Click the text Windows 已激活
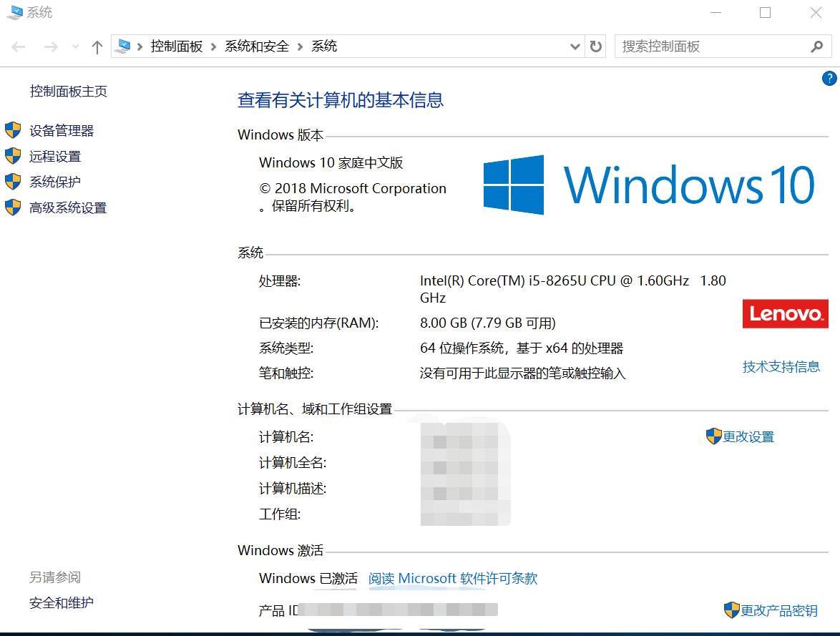The width and height of the screenshot is (840, 636). tap(308, 579)
